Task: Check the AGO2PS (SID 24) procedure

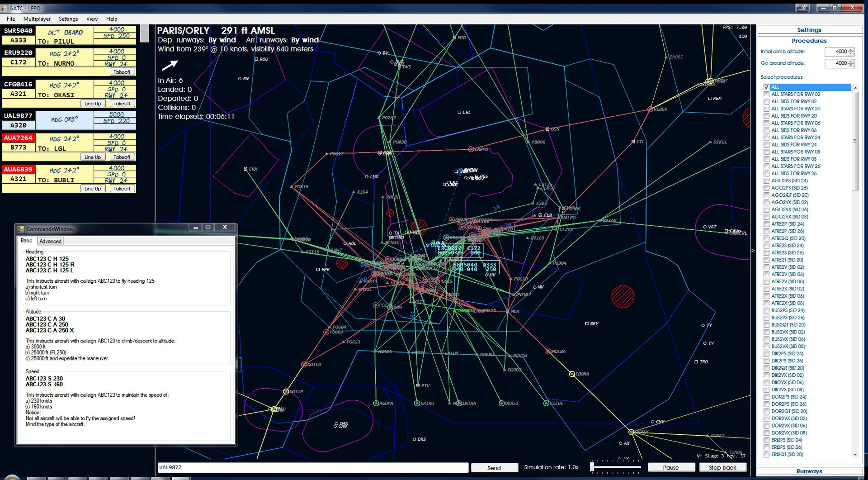Action: pos(766,181)
